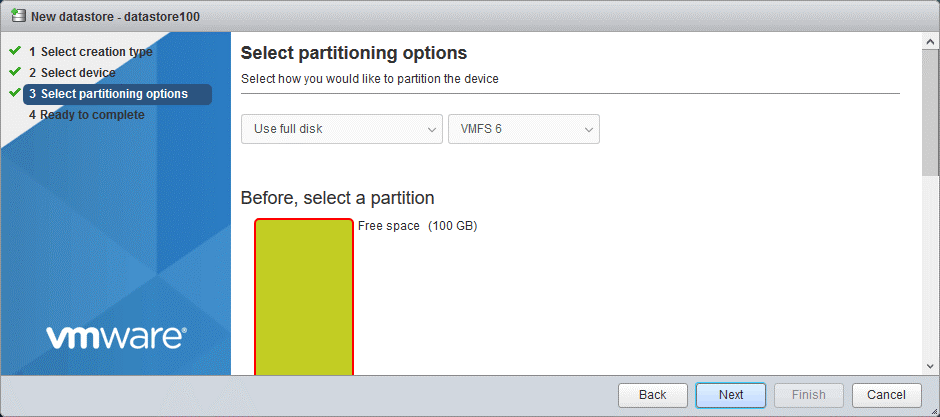Click the Select partitioning options heading
Viewport: 940px width, 417px height.
pos(354,53)
